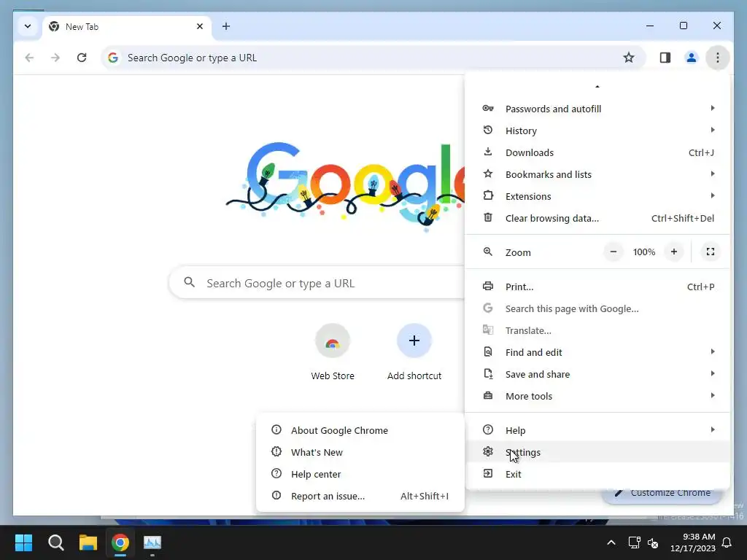The height and width of the screenshot is (560, 747).
Task: Open the notifications bell in taskbar
Action: click(727, 542)
